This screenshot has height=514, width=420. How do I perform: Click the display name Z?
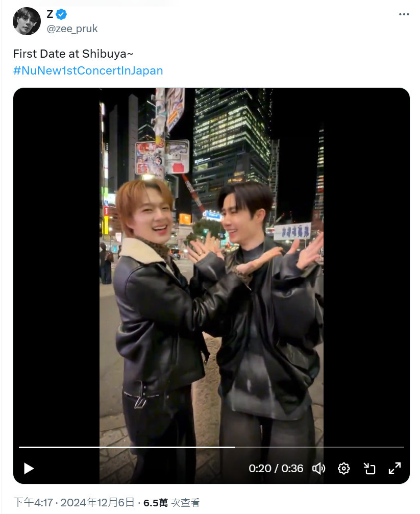[50, 14]
